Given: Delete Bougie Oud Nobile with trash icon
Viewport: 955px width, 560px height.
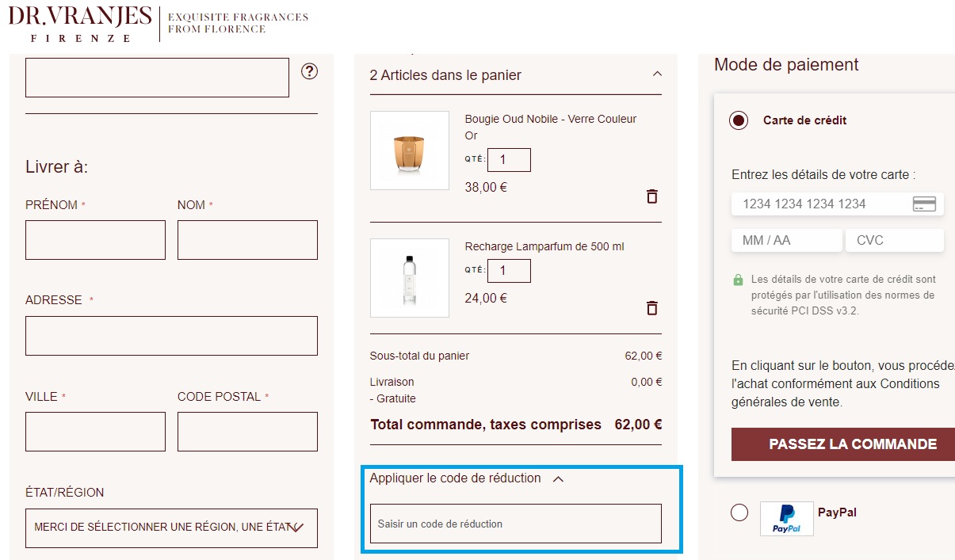Looking at the screenshot, I should 652,196.
